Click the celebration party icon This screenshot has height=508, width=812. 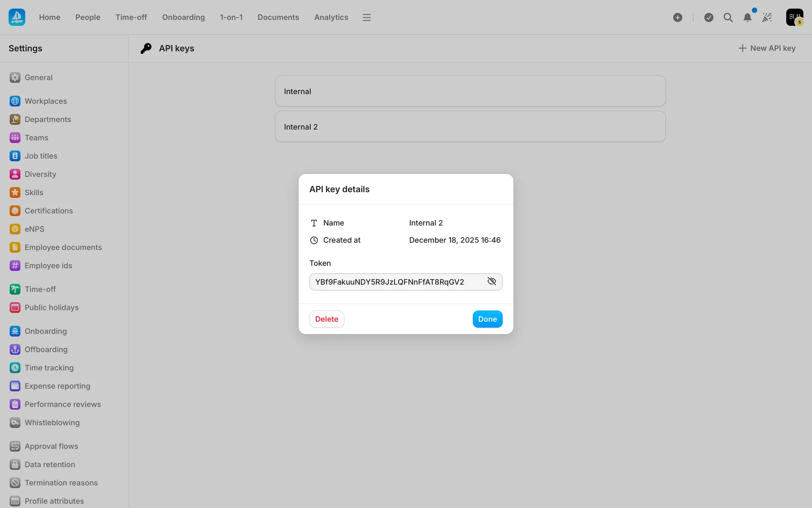767,17
